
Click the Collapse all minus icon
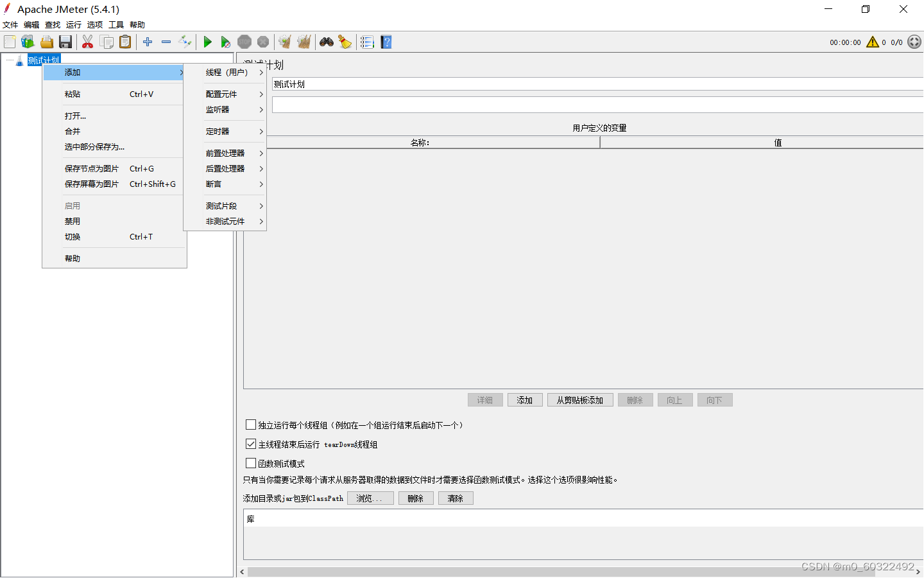pyautogui.click(x=166, y=42)
